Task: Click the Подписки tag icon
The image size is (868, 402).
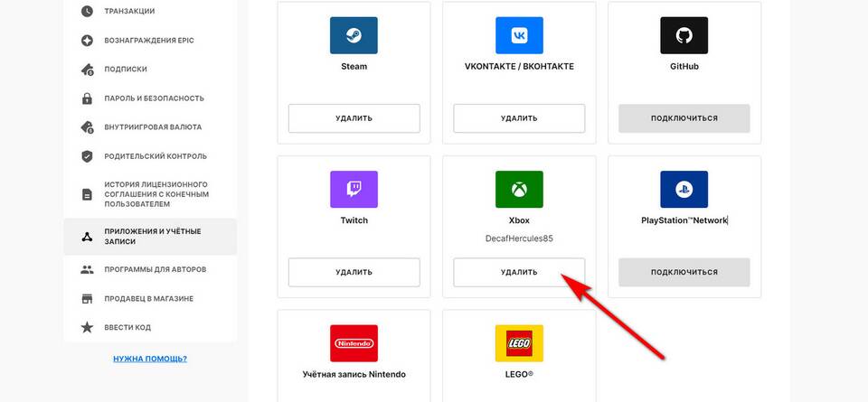Action: (x=87, y=70)
